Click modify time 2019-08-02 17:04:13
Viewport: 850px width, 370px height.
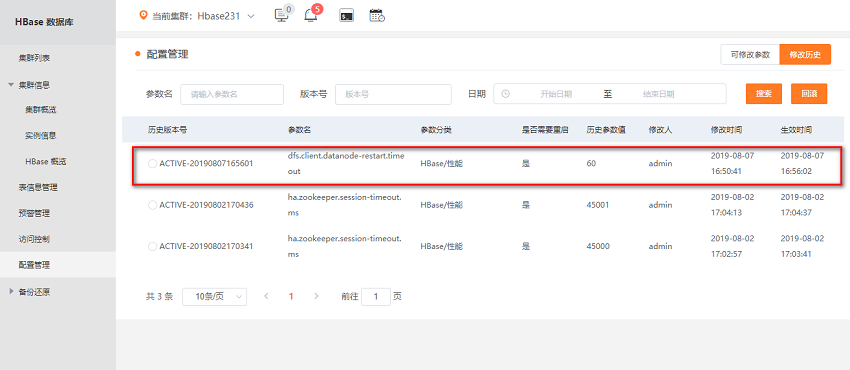point(732,205)
